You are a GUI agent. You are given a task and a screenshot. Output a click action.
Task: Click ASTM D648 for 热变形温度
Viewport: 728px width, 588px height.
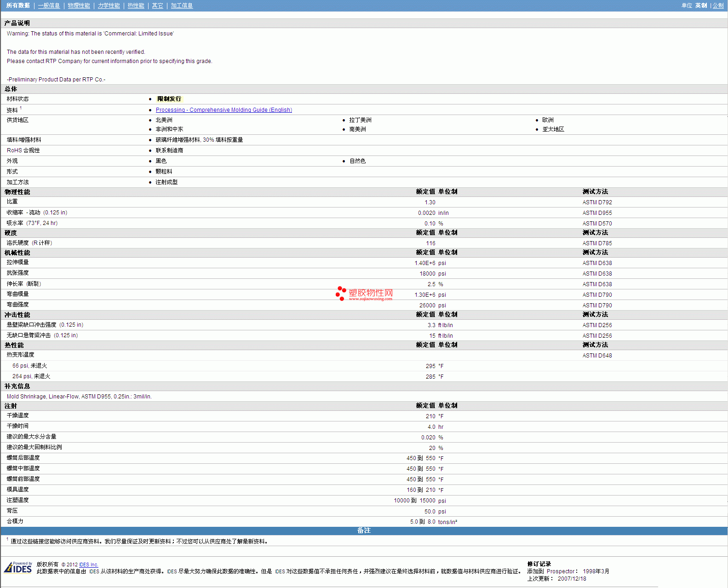(x=597, y=356)
